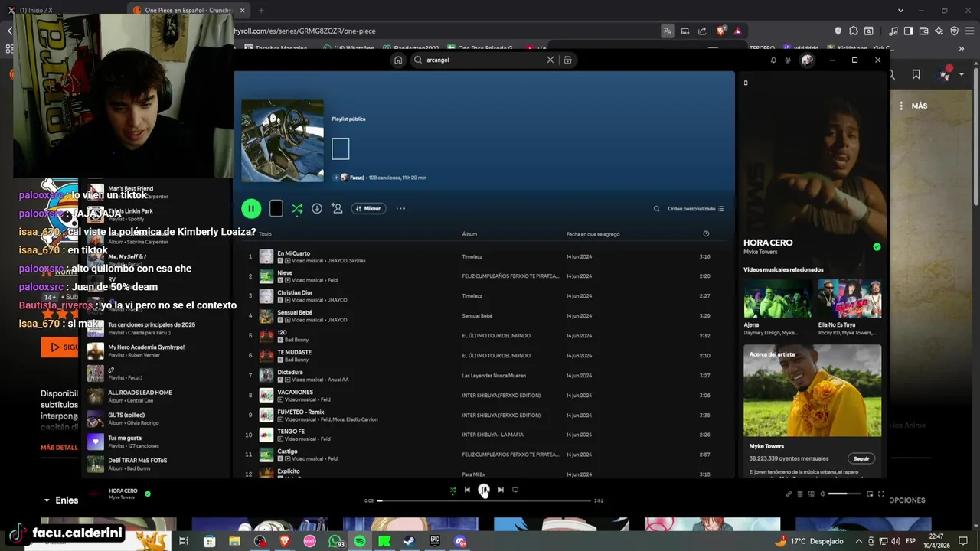
Task: Open the translate page icon in the address bar
Action: tap(668, 31)
